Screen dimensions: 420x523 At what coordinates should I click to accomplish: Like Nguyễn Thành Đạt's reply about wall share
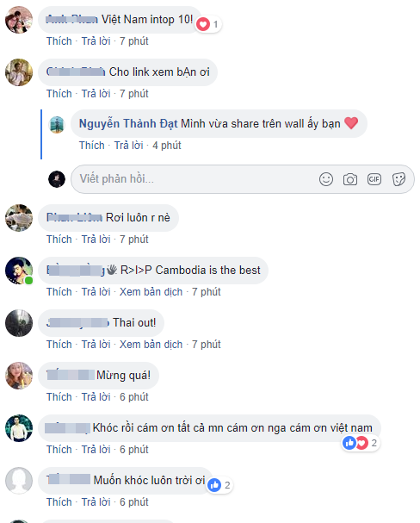click(91, 146)
